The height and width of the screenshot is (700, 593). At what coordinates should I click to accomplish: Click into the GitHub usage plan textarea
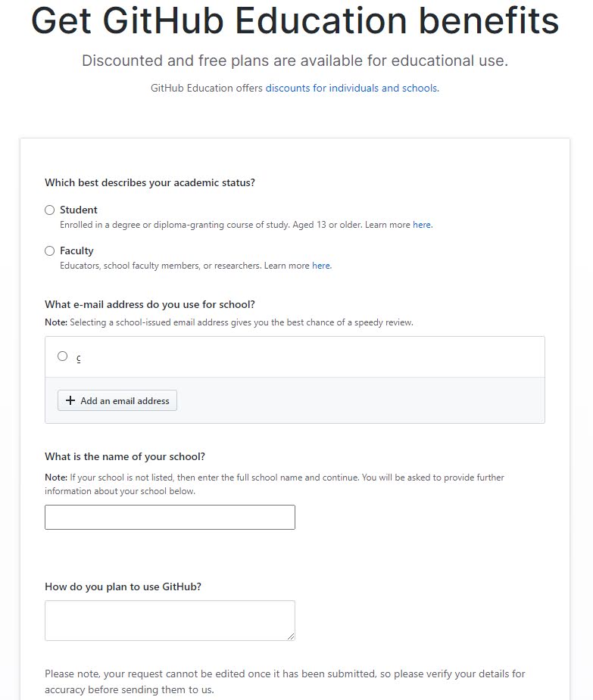[x=170, y=621]
